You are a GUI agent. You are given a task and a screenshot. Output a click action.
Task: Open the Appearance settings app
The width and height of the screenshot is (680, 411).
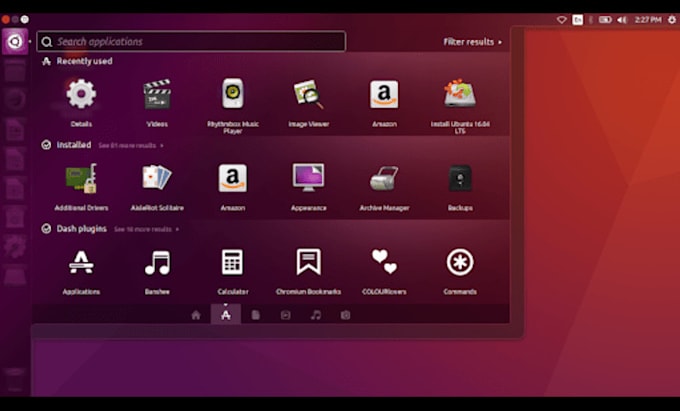coord(308,178)
